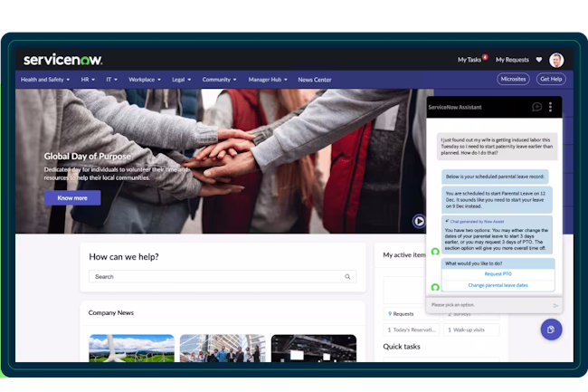
Task: Play the banner carousel video
Action: coord(419,221)
